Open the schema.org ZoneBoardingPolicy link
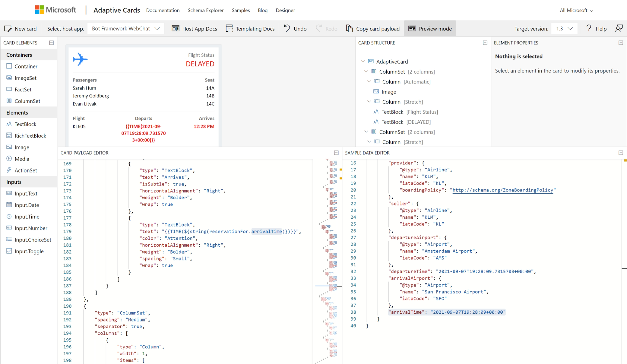The width and height of the screenshot is (627, 364). [503, 190]
